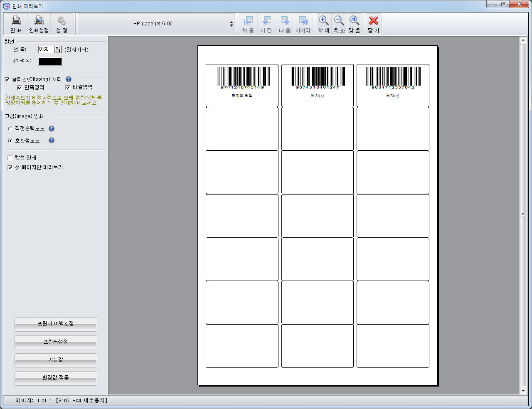The height and width of the screenshot is (409, 532).
Task: Click the 선 폭 value field 0.60
Action: [46, 49]
